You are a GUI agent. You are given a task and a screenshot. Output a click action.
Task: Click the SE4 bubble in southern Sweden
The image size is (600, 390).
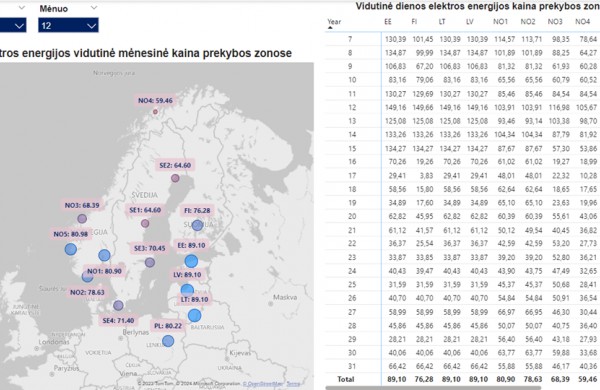point(118,305)
